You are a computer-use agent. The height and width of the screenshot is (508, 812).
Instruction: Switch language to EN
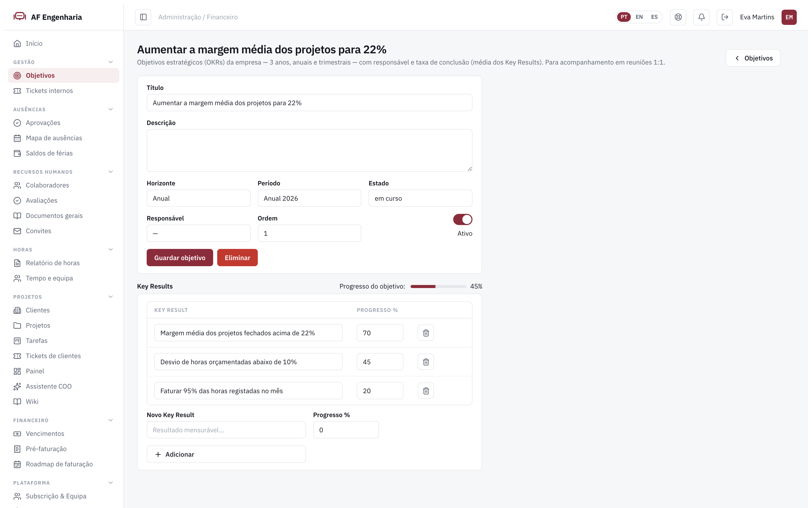pyautogui.click(x=639, y=17)
